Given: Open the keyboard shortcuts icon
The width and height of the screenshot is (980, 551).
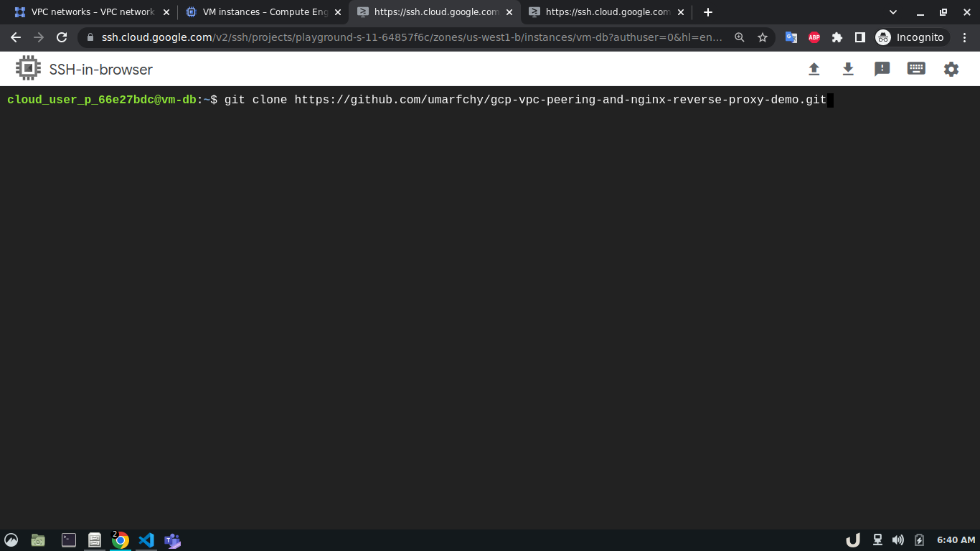Looking at the screenshot, I should [x=916, y=69].
